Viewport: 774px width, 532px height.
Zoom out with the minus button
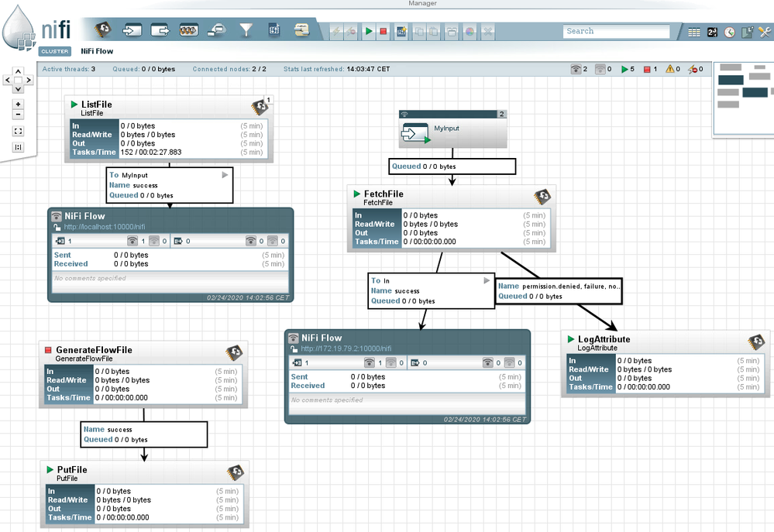(19, 115)
